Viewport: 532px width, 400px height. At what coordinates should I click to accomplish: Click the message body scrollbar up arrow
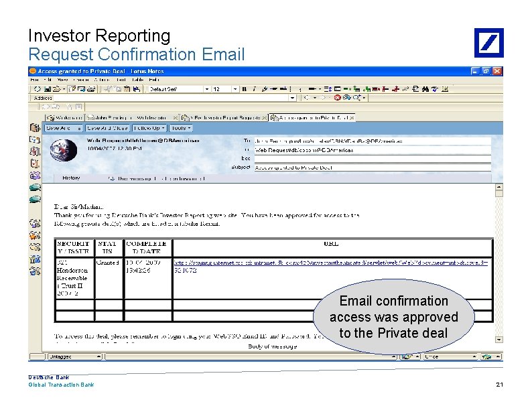tap(498, 187)
